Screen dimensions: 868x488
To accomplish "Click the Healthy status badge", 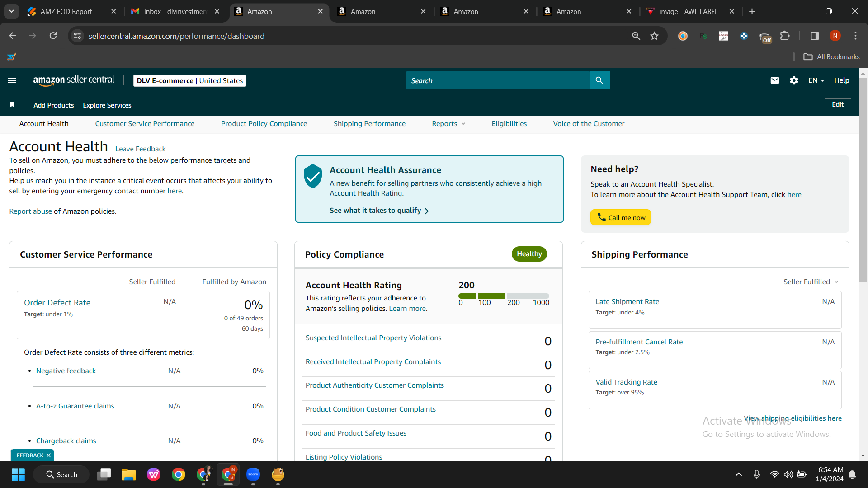I will [529, 254].
